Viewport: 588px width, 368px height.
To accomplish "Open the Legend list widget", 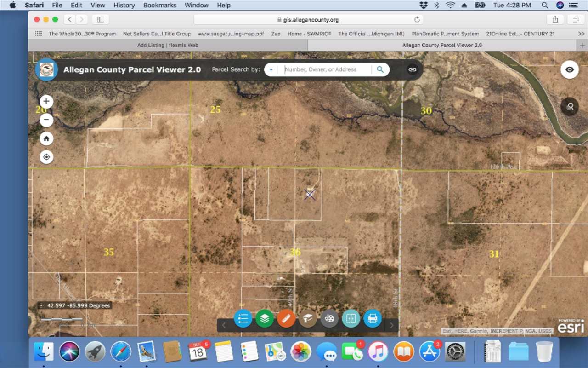I will point(243,318).
